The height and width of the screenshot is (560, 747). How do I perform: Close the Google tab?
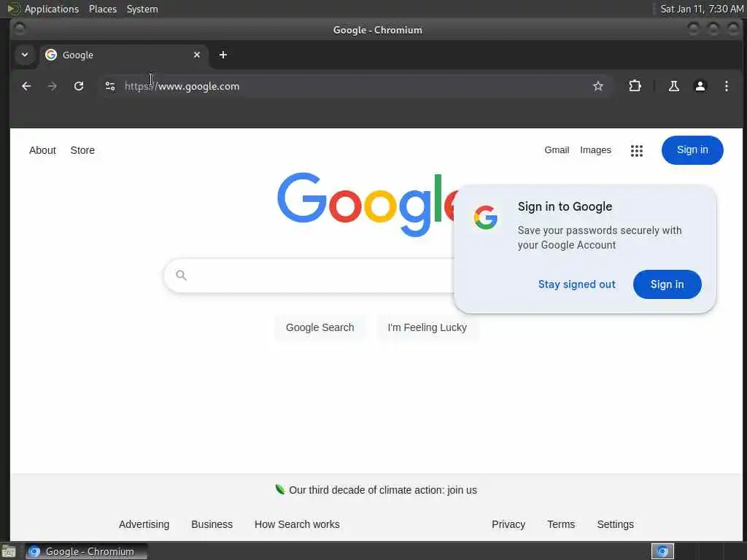pos(197,55)
